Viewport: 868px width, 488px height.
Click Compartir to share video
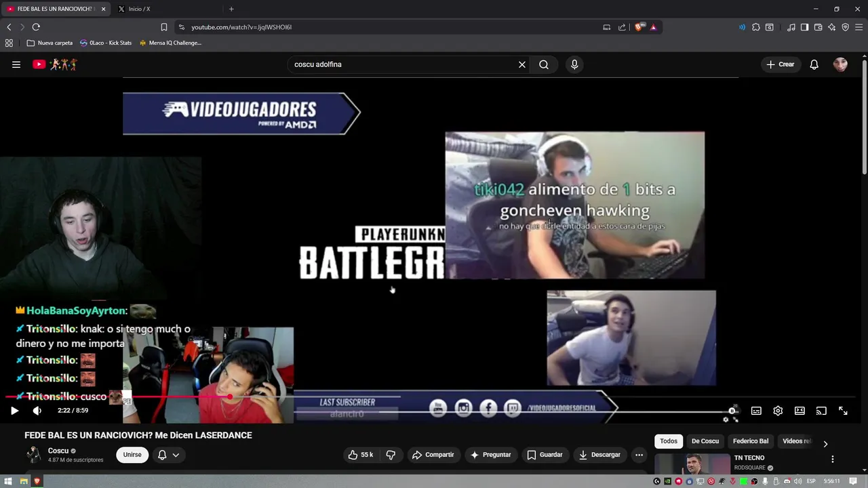pyautogui.click(x=433, y=455)
